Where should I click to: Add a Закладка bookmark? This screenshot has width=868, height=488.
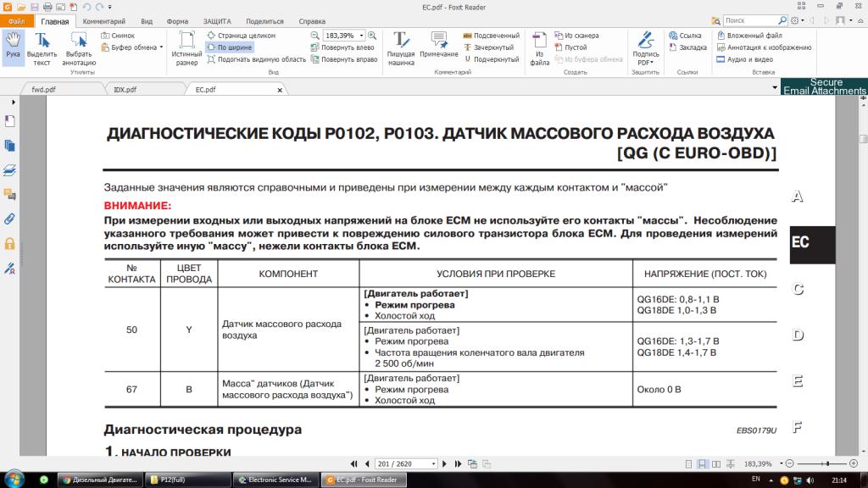(687, 47)
